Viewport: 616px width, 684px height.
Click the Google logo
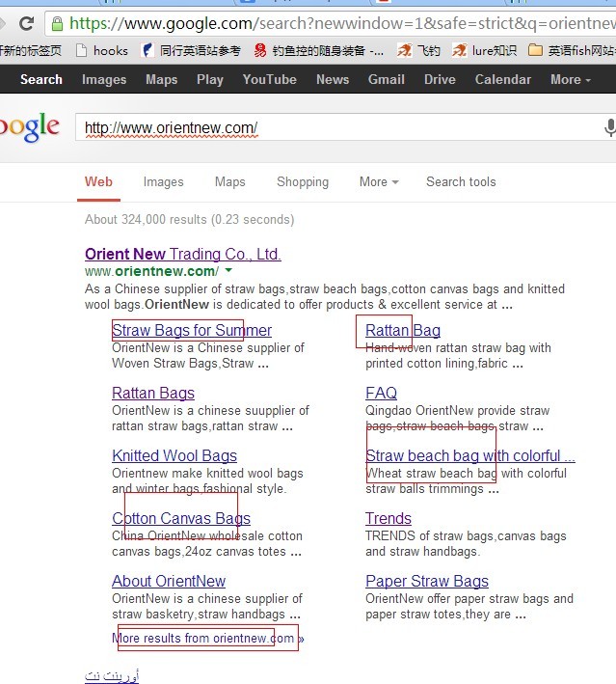pyautogui.click(x=29, y=127)
